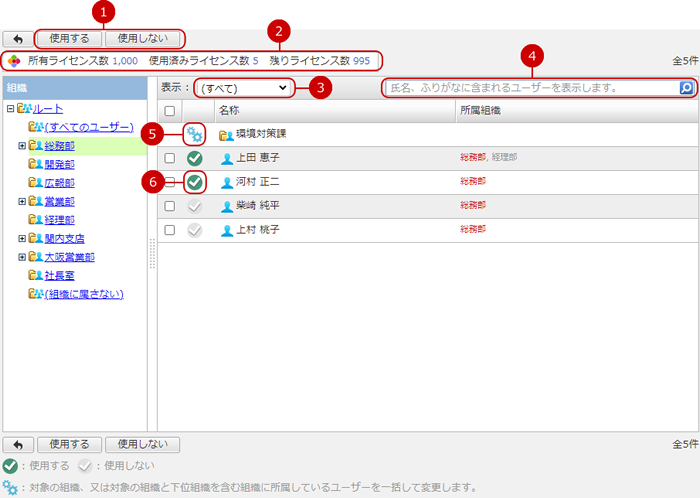Expand the 大阪営業部 tree node
Image resolution: width=700 pixels, height=498 pixels.
tap(22, 257)
